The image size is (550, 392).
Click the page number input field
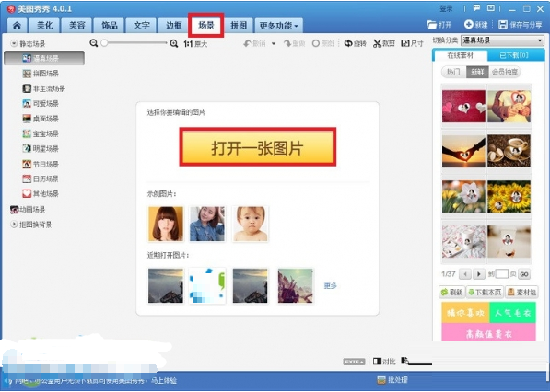pyautogui.click(x=501, y=273)
